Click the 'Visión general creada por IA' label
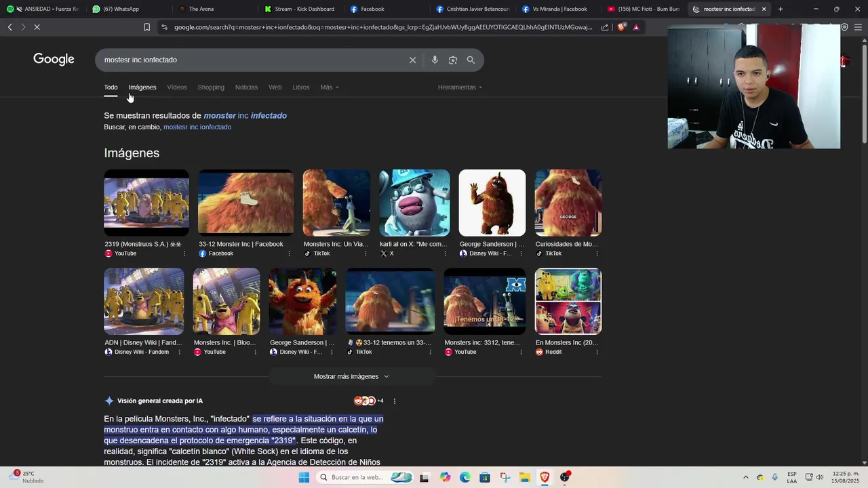The image size is (868, 488). [160, 401]
